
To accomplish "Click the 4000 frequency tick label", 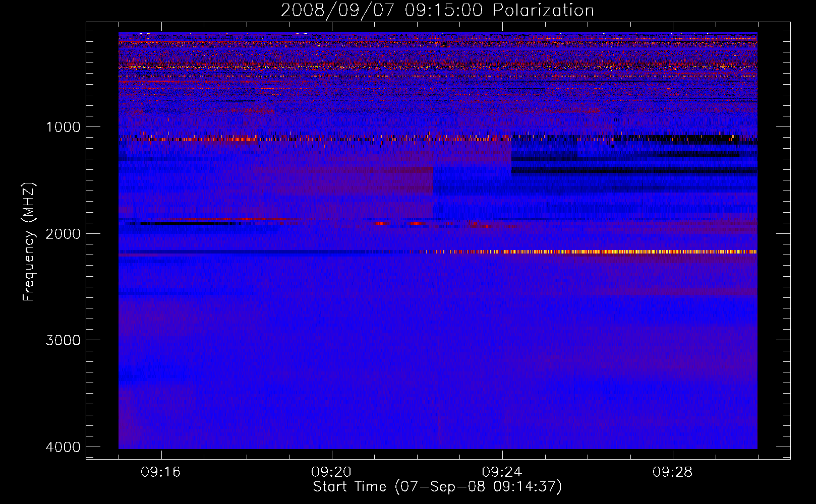I will pyautogui.click(x=63, y=447).
